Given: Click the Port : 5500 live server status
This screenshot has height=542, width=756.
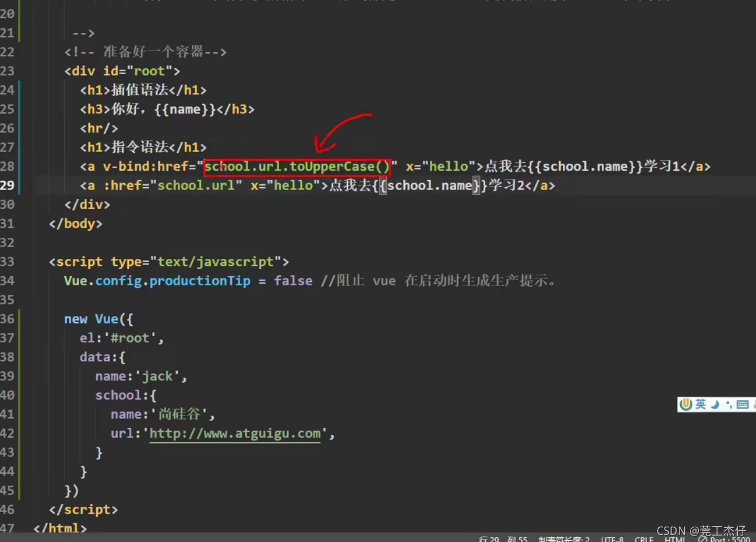Looking at the screenshot, I should coord(725,538).
